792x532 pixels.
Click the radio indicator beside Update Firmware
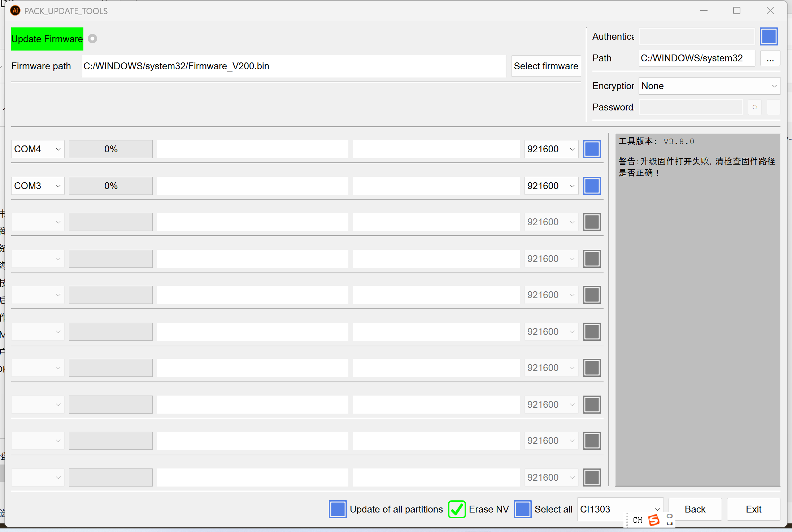pyautogui.click(x=92, y=39)
